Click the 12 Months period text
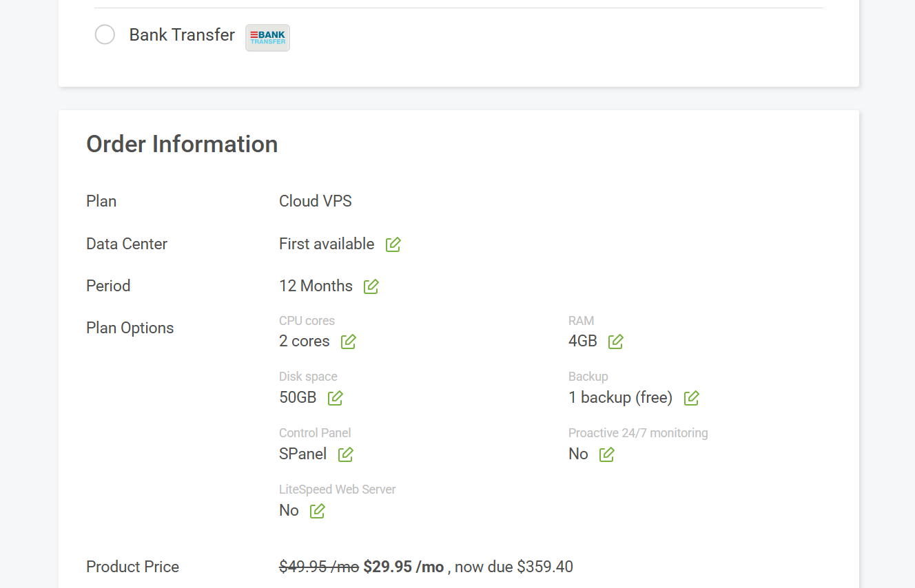Screen dimensions: 915x588 [x=316, y=286]
